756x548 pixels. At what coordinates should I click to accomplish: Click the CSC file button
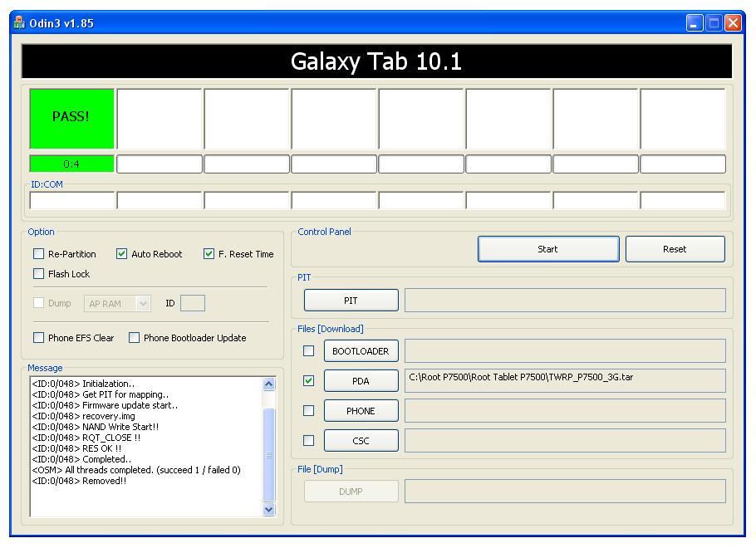click(x=361, y=441)
